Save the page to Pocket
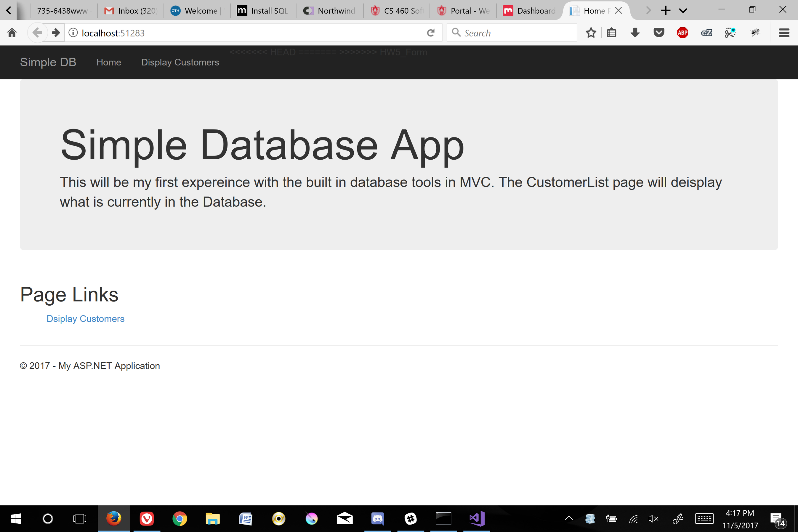The width and height of the screenshot is (798, 532). coord(658,33)
